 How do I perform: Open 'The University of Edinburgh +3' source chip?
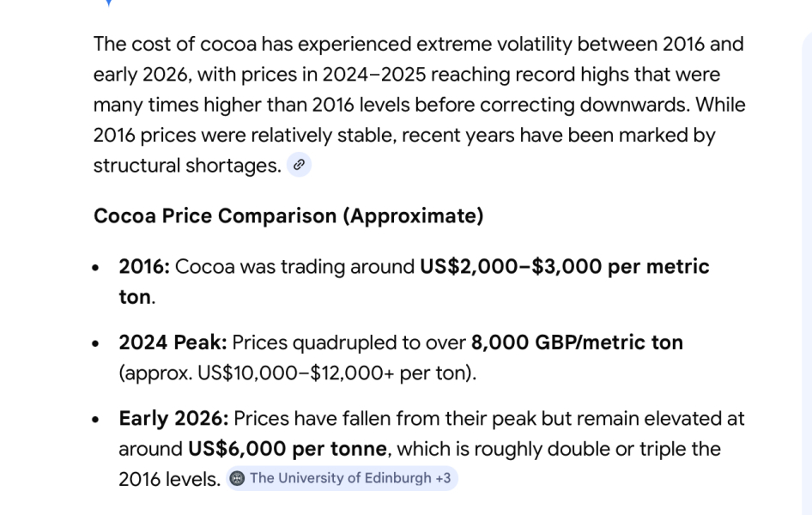(343, 478)
